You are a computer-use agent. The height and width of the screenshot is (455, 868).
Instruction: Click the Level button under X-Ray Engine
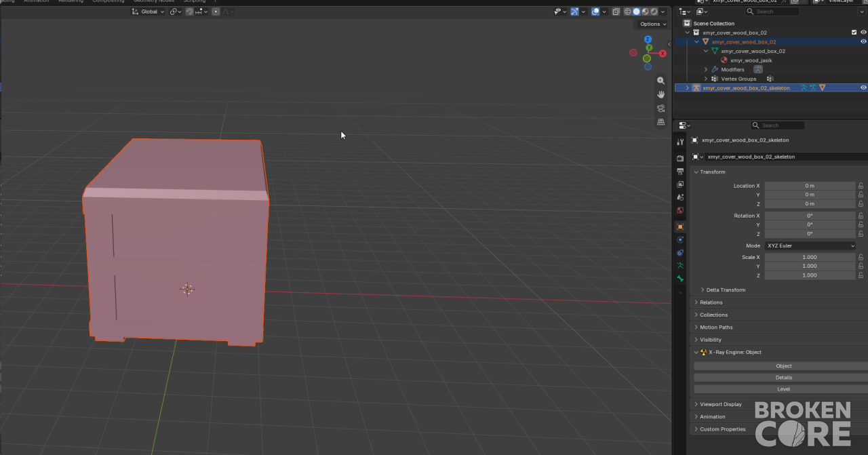(783, 389)
